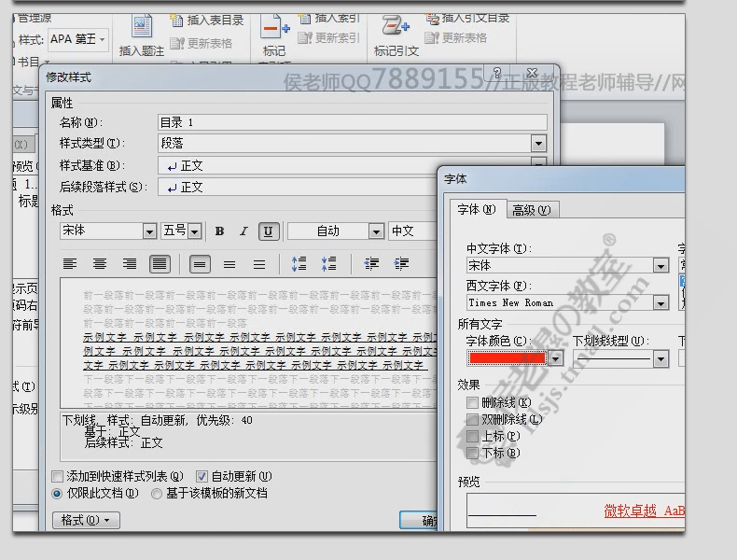Check Strikethrough (删除线) effect
The width and height of the screenshot is (737, 560).
pyautogui.click(x=472, y=403)
